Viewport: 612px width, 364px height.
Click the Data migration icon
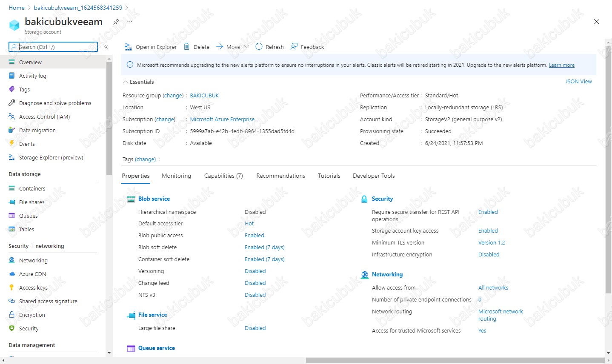(x=12, y=130)
